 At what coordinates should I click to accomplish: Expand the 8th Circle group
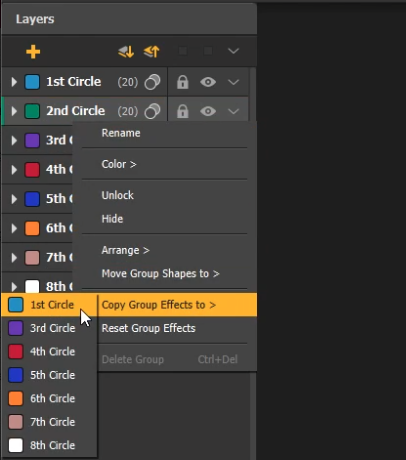pos(14,287)
